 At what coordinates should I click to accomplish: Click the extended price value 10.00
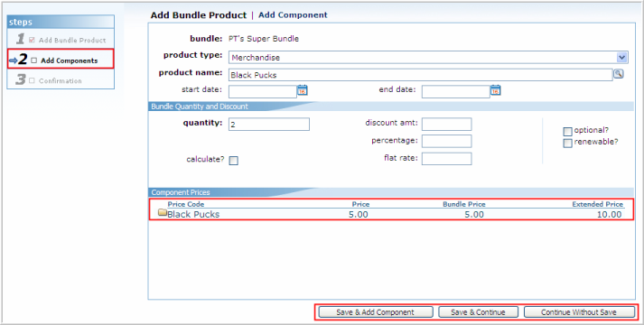click(610, 214)
